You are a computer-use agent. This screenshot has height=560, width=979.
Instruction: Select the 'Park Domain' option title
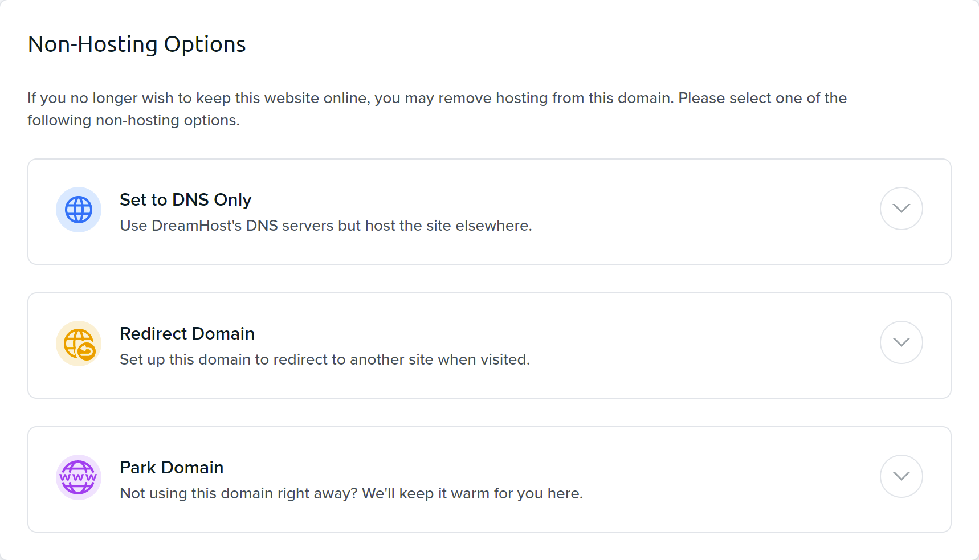[172, 468]
